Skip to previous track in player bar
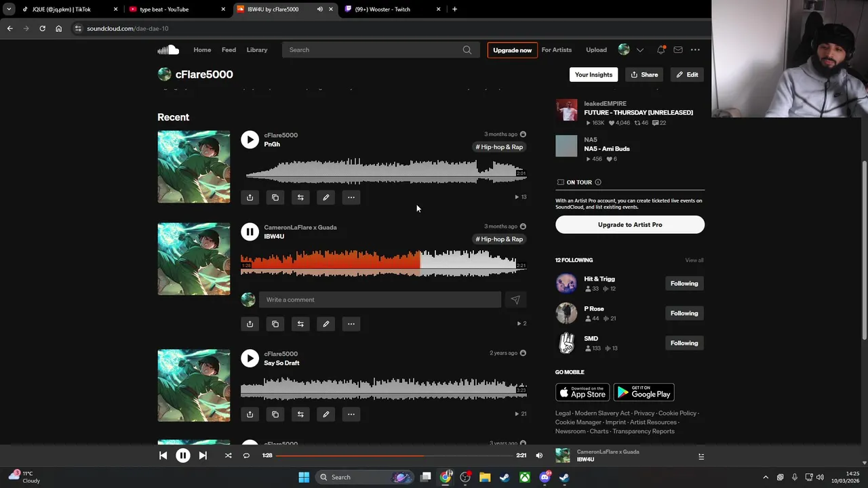868x488 pixels. [x=163, y=455]
